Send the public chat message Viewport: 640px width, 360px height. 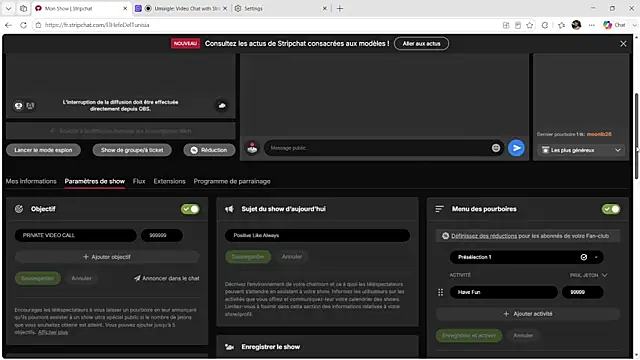click(x=516, y=148)
